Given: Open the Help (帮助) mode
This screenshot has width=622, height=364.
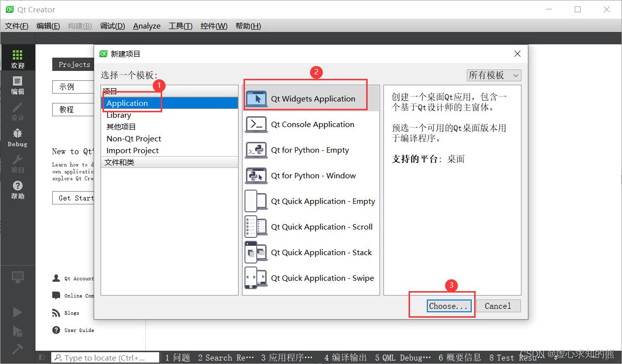Looking at the screenshot, I should [18, 190].
